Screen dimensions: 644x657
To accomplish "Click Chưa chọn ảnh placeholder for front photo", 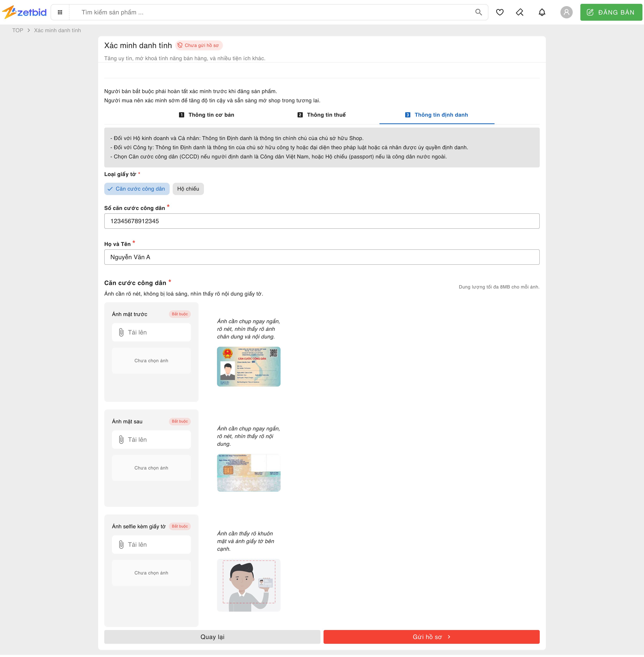I will click(151, 361).
